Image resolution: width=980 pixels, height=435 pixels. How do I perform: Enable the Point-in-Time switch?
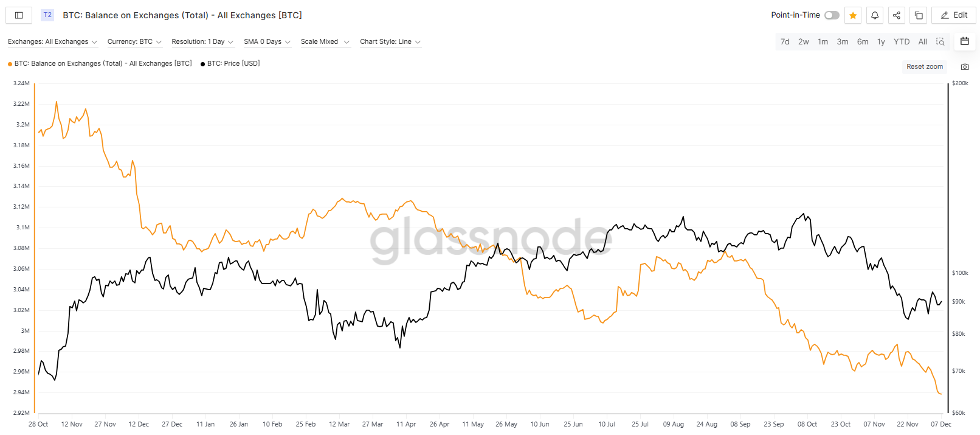pos(832,15)
